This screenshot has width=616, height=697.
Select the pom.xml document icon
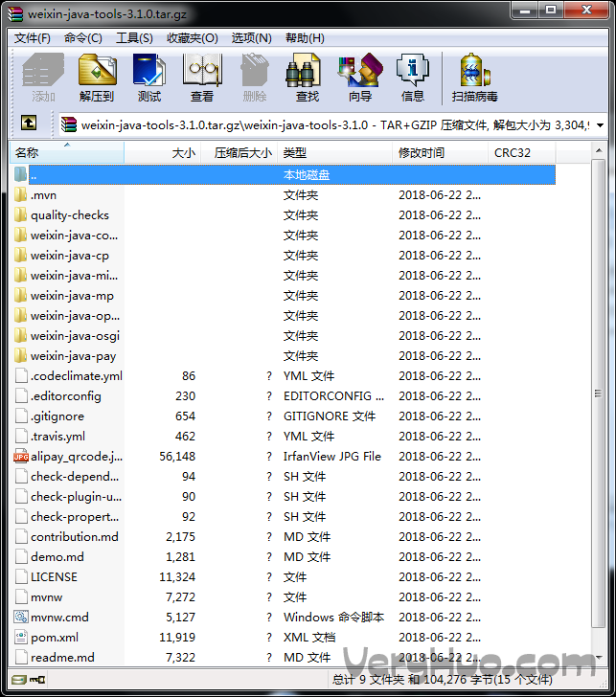21,637
